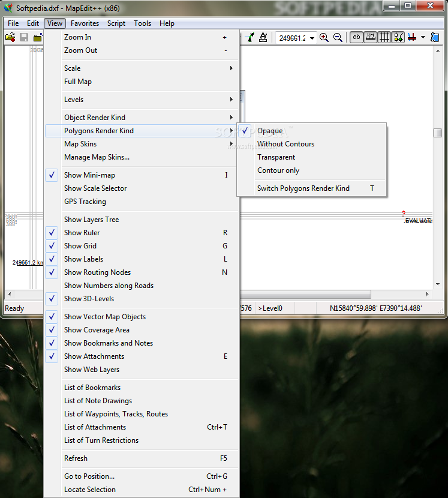Select the Opaque polygon render kind
Screen dimensions: 448x498
pos(312,131)
